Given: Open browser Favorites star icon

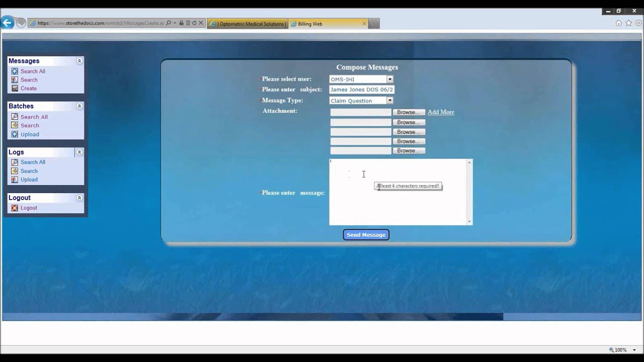Looking at the screenshot, I should pyautogui.click(x=628, y=23).
